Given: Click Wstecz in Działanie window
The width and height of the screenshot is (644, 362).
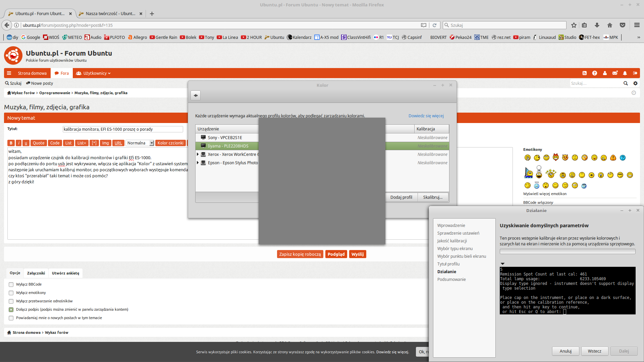Looking at the screenshot, I should pos(595,351).
